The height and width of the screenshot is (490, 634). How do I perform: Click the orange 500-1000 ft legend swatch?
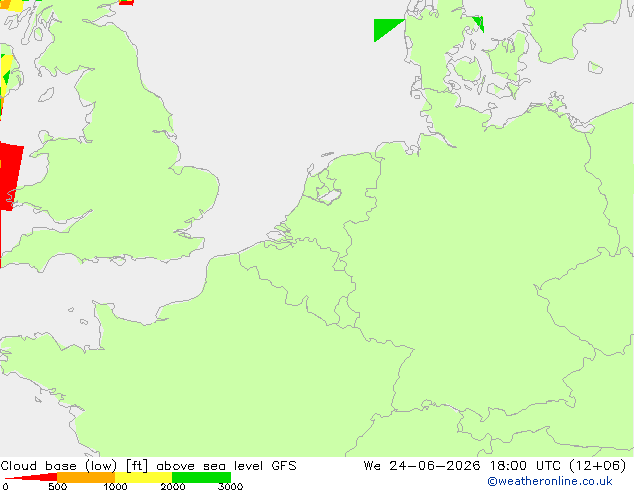[x=86, y=477]
